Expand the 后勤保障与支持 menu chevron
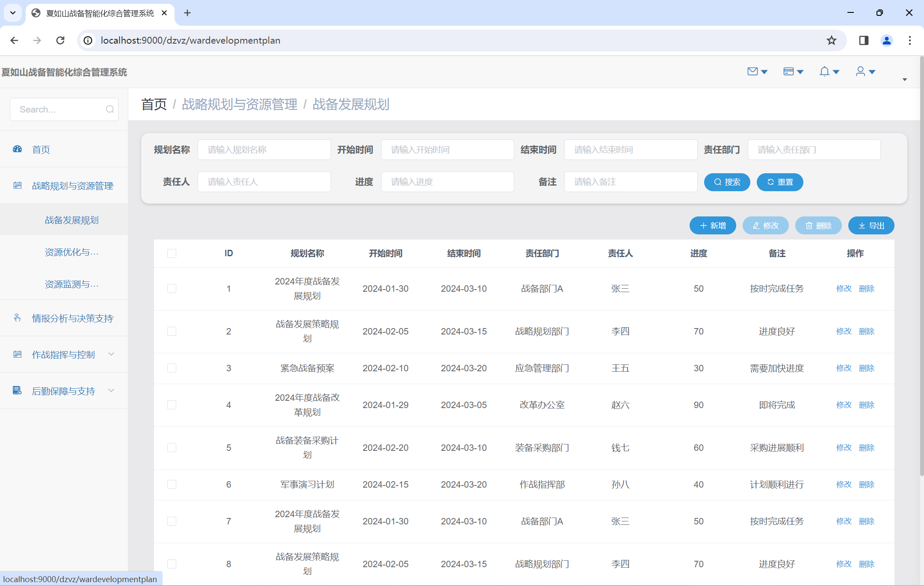 111,391
